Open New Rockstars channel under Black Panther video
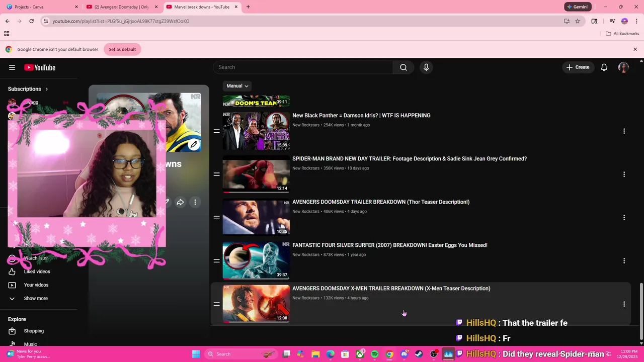 point(306,125)
